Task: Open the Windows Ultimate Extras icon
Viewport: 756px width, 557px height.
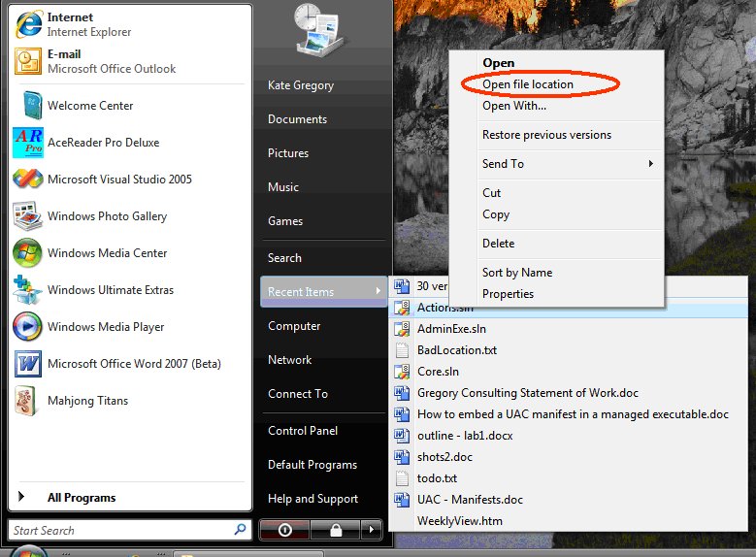Action: pos(27,289)
